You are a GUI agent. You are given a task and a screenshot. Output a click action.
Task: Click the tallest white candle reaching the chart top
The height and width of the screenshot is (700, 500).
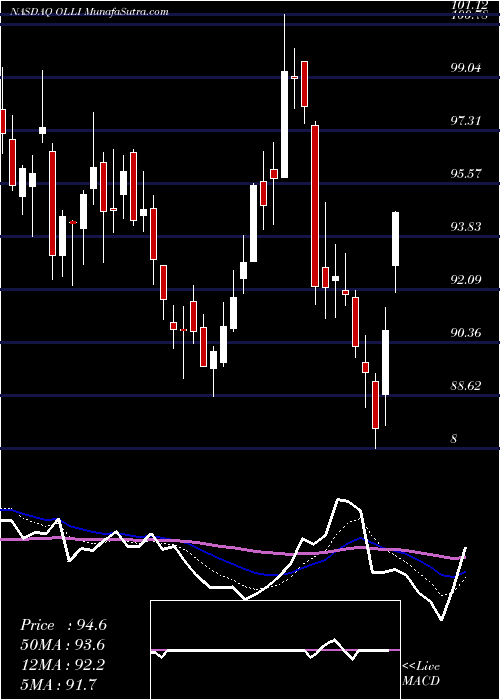pos(284,125)
